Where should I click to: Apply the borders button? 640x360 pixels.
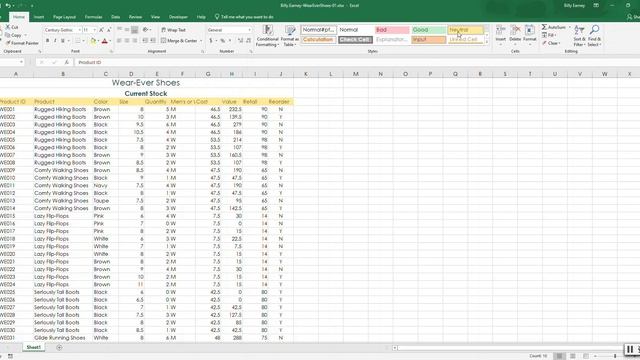(78, 41)
